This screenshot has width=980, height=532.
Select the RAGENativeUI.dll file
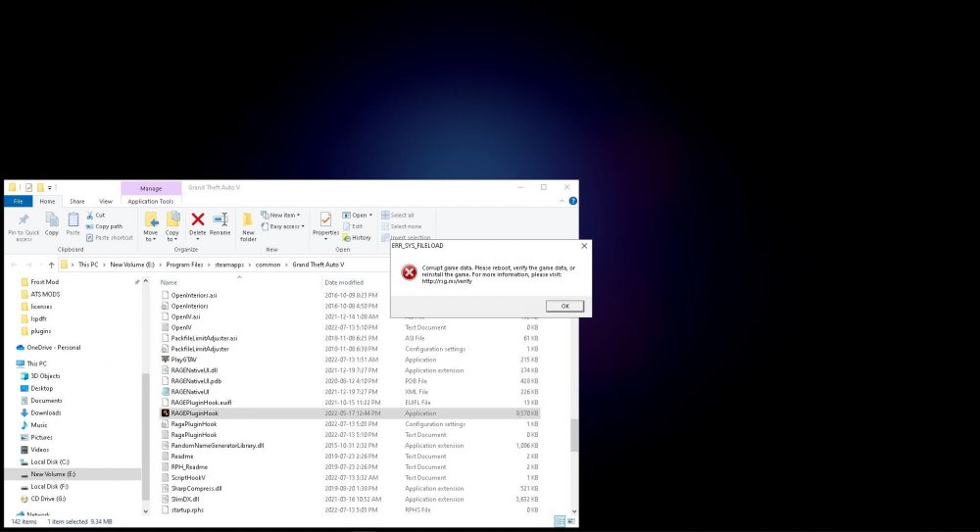coord(194,370)
